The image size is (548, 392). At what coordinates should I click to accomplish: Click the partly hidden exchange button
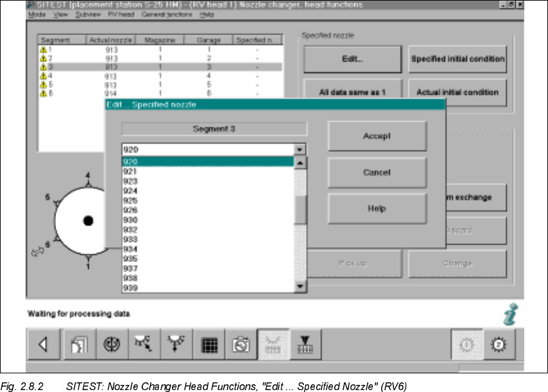(x=476, y=198)
